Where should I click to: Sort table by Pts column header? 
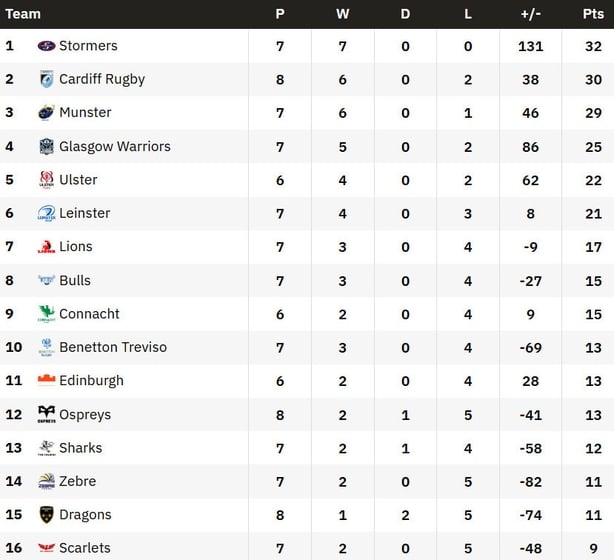[593, 14]
